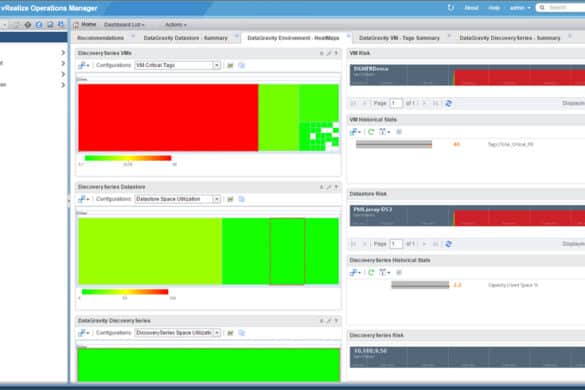Click Discovery Series Historical Stats sparkline chart
This screenshot has height=390, width=585.
pyautogui.click(x=420, y=285)
